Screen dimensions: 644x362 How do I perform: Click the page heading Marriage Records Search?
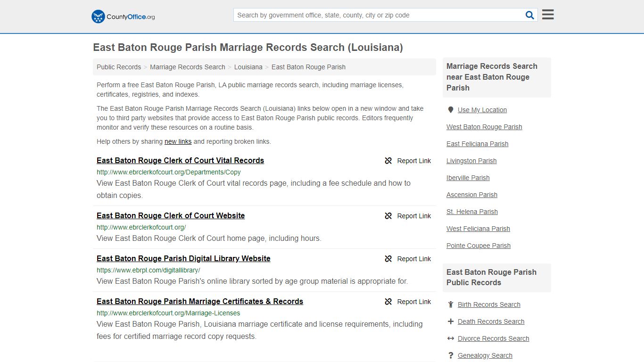point(248,48)
